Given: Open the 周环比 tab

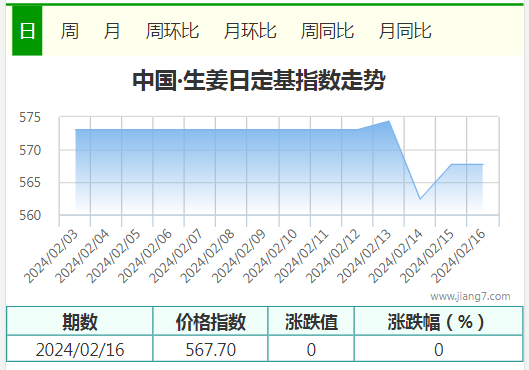Looking at the screenshot, I should pyautogui.click(x=172, y=31).
